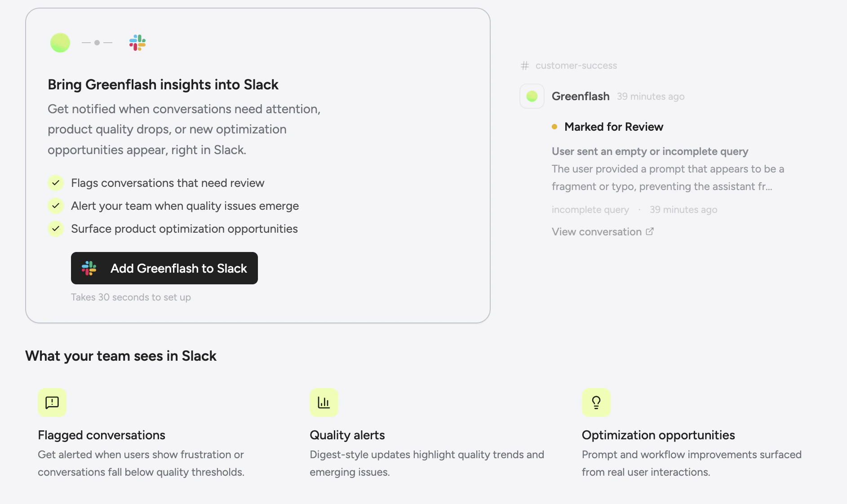Image resolution: width=847 pixels, height=504 pixels.
Task: Select the optimization opportunities lightbulb icon
Action: click(596, 402)
